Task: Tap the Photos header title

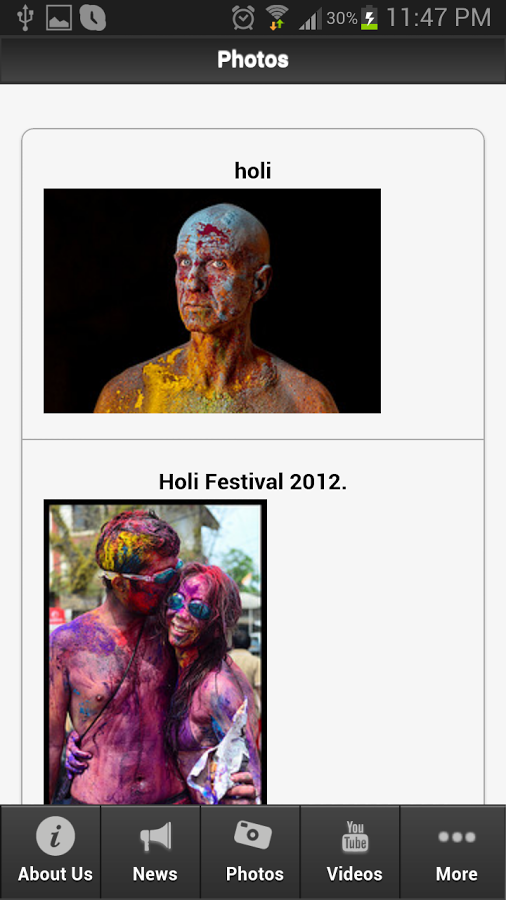Action: click(x=253, y=59)
